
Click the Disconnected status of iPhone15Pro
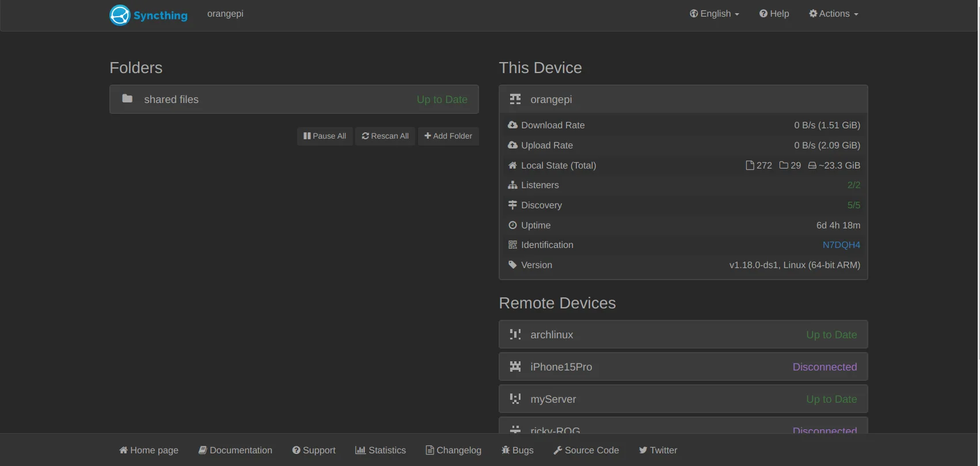pyautogui.click(x=825, y=367)
